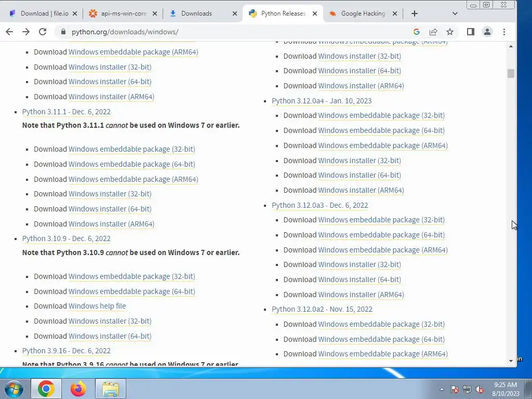Click the page scroll down arrow
Screen dimensions: 532x399
pos(511,361)
